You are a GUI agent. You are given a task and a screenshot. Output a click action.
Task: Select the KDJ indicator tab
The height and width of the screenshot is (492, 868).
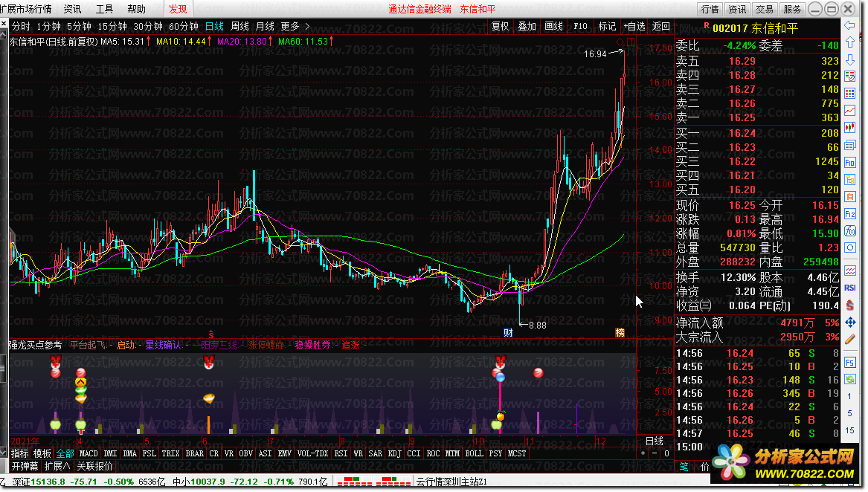click(x=395, y=453)
